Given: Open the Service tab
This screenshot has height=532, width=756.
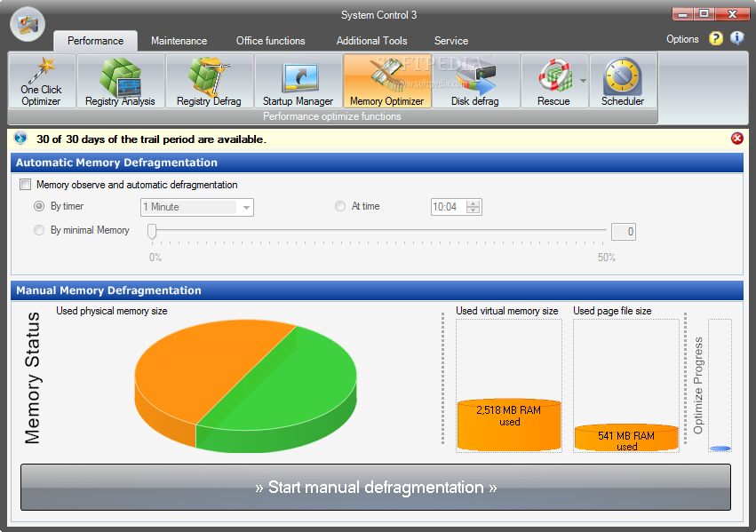Looking at the screenshot, I should [451, 41].
